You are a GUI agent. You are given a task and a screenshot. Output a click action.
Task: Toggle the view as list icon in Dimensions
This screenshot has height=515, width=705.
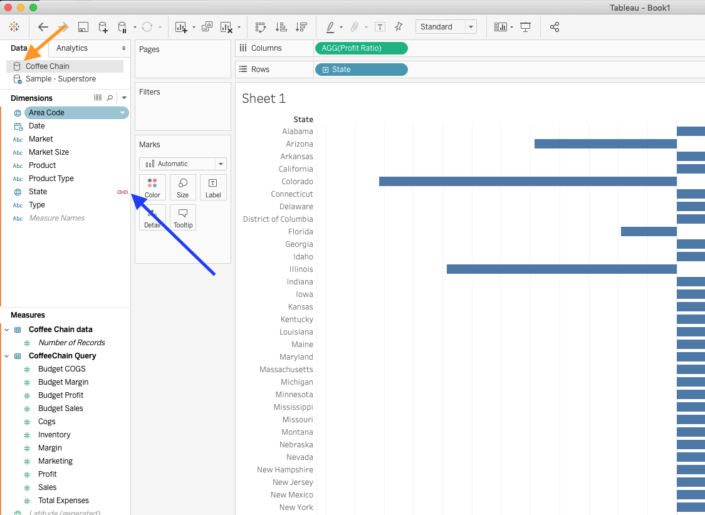(97, 98)
